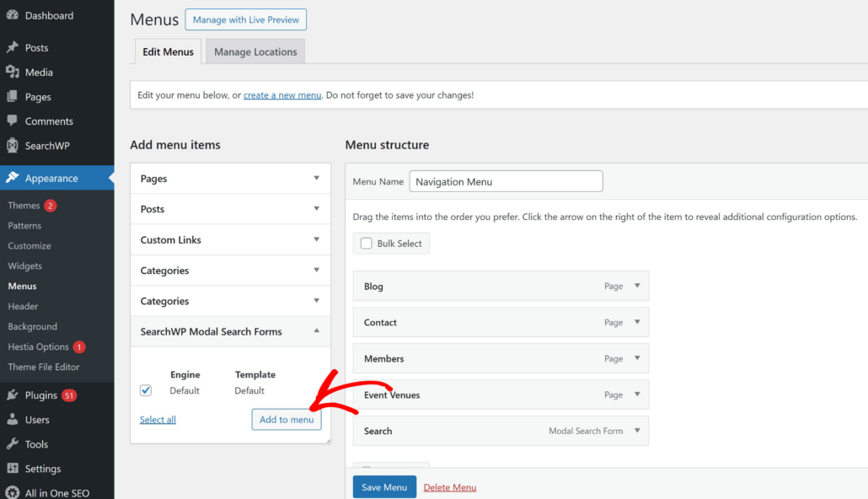Toggle selection with the Select all link
This screenshot has height=499, width=868.
[158, 419]
